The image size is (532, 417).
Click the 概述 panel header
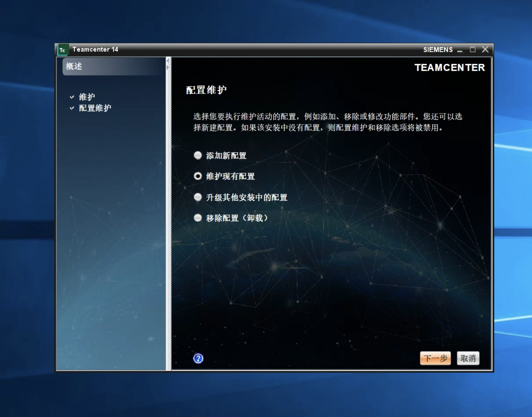114,67
